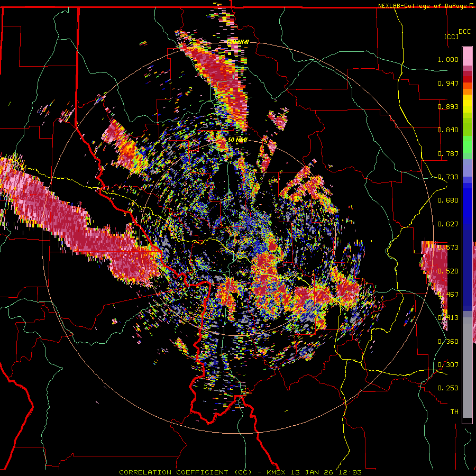Click the 0.787 legend value
The width and height of the screenshot is (476, 476).
(448, 153)
